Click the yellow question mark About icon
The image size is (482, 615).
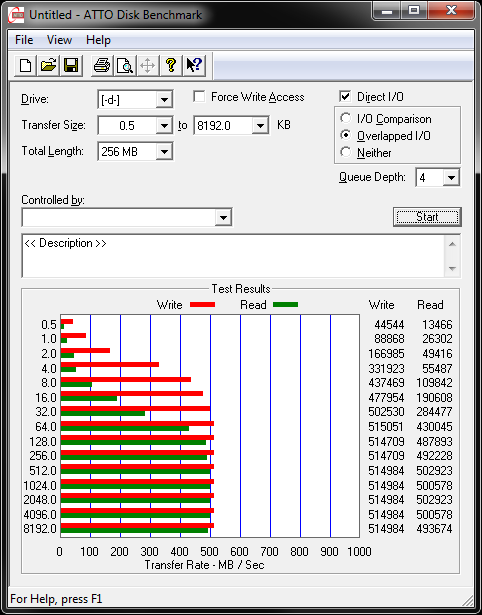point(171,65)
